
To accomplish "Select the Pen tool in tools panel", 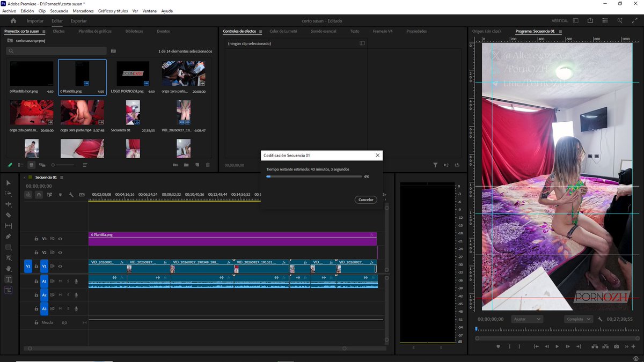I will click(x=8, y=237).
